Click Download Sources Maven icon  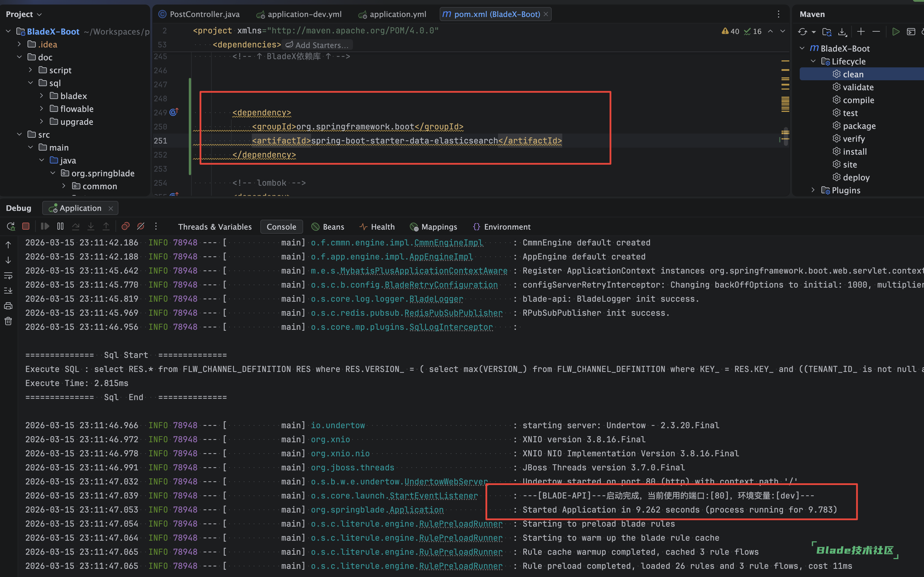(x=842, y=32)
